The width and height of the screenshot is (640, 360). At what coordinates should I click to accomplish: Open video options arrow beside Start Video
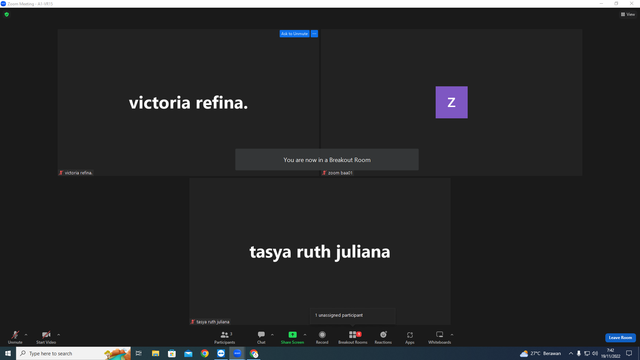[x=59, y=335]
